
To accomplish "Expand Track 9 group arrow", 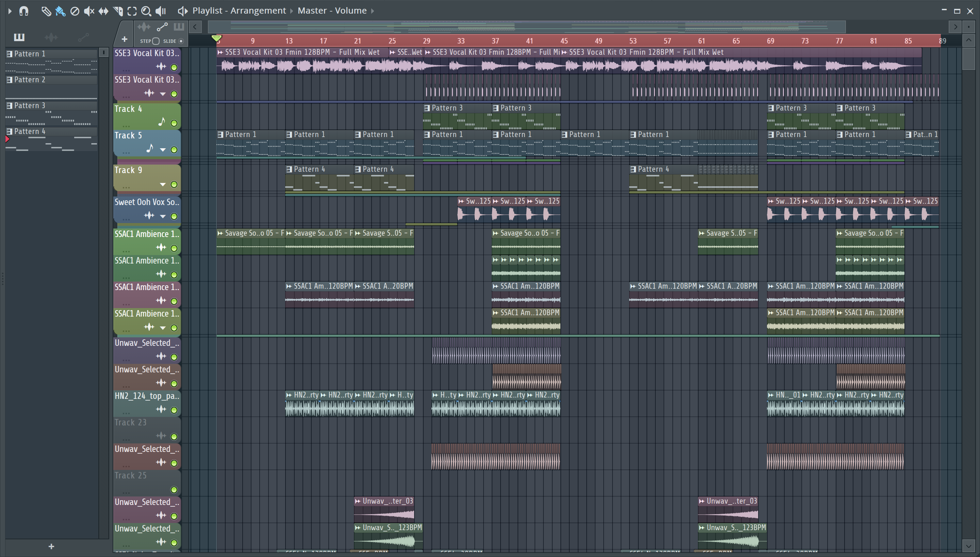I will (x=163, y=184).
